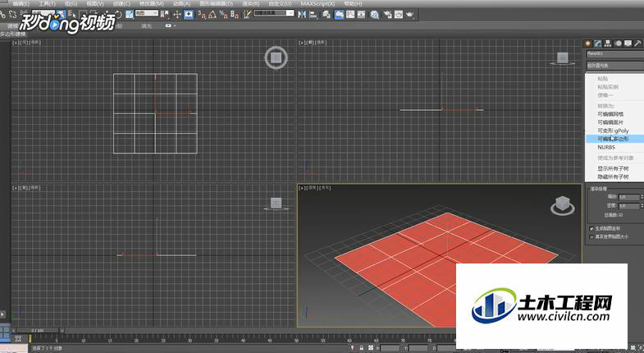
Task: Click the Mirror tool icon
Action: pos(302,15)
